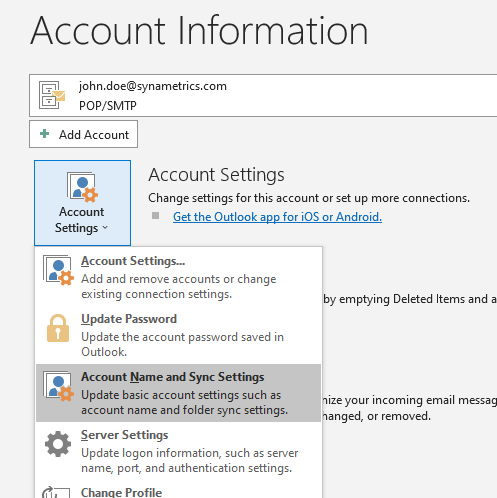Select Account Name and Sync Settings entry

pos(179,393)
